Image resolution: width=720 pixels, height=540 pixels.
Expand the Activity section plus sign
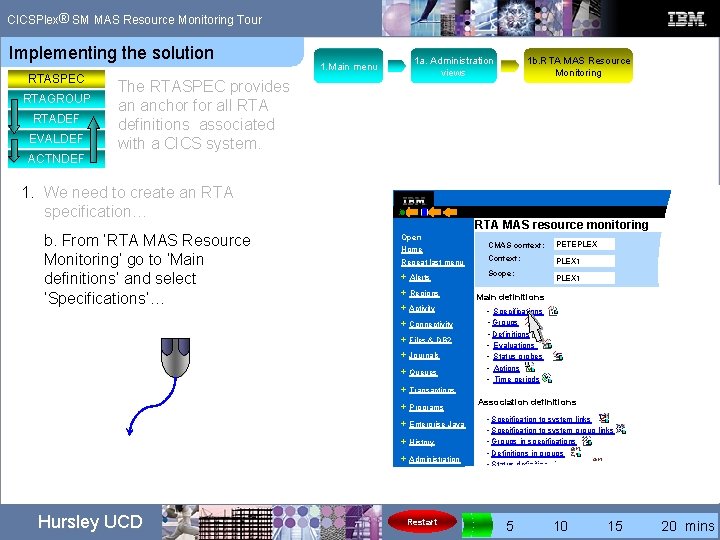click(x=403, y=308)
